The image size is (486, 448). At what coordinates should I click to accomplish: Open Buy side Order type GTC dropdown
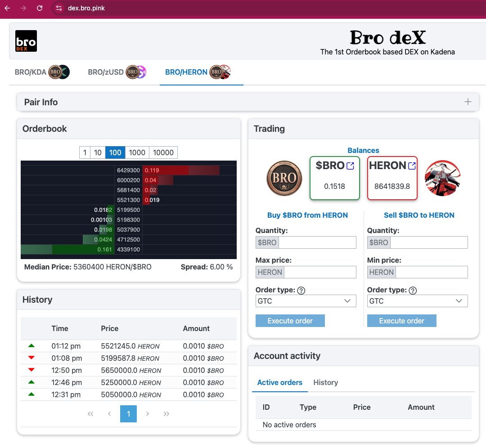click(x=306, y=301)
